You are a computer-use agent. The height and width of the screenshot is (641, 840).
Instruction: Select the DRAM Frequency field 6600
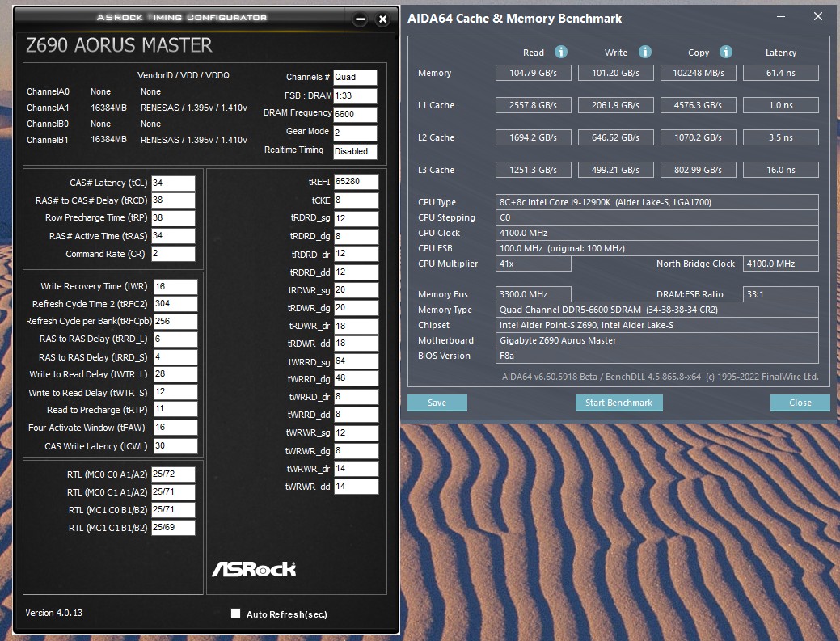pyautogui.click(x=355, y=114)
